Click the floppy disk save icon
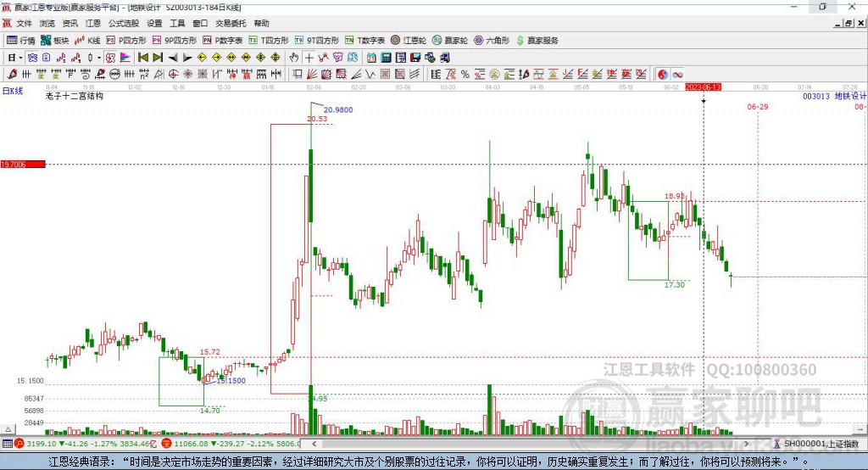 click(x=415, y=58)
